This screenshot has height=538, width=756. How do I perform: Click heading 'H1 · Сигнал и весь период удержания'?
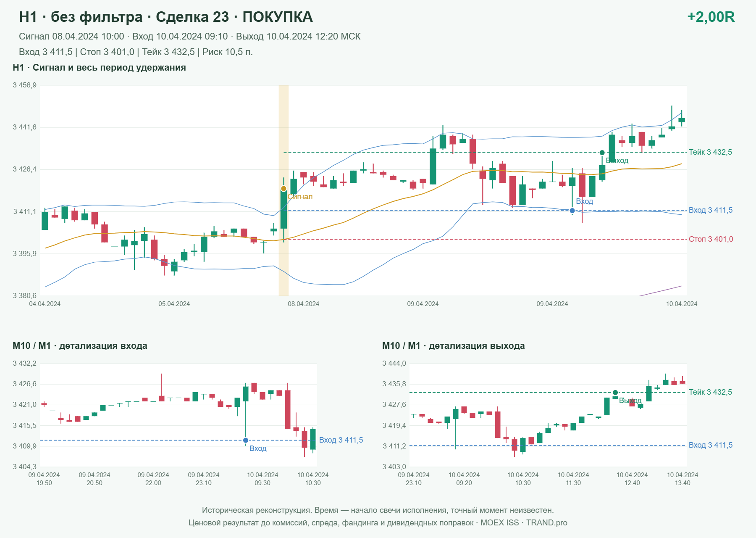pos(99,68)
